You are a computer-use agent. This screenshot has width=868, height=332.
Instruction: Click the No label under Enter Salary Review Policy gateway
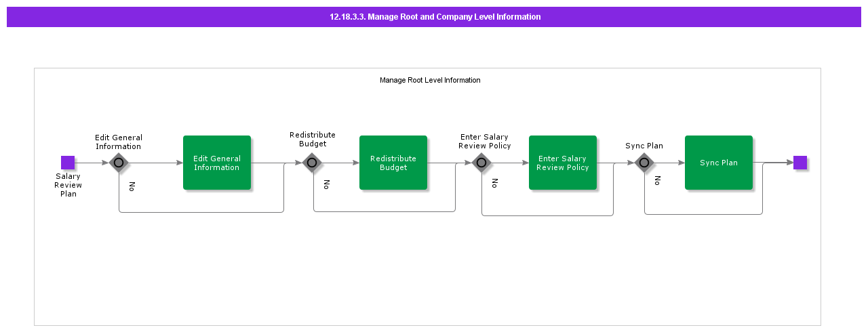(495, 183)
